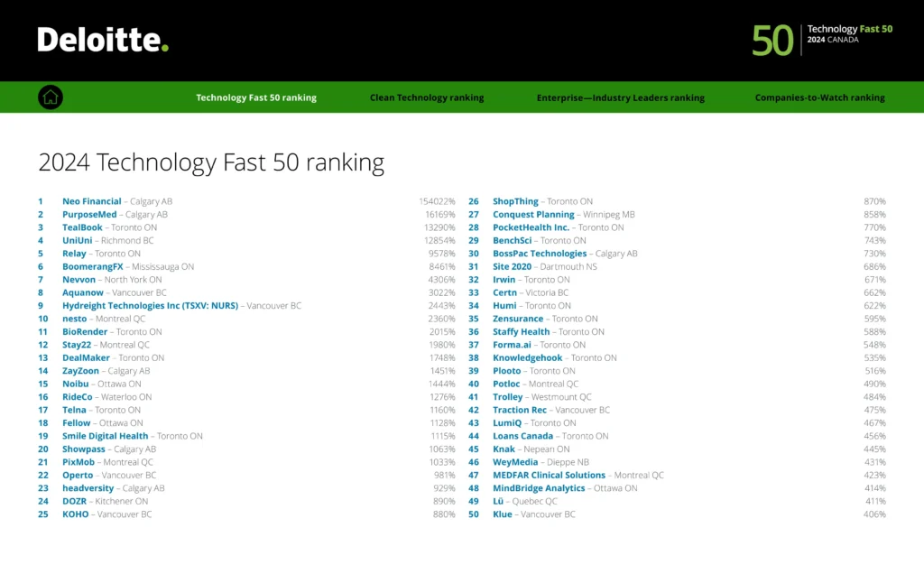Viewport: 924px width, 565px height.
Task: Go to Companies-to-Watch ranking tab
Action: coord(819,97)
